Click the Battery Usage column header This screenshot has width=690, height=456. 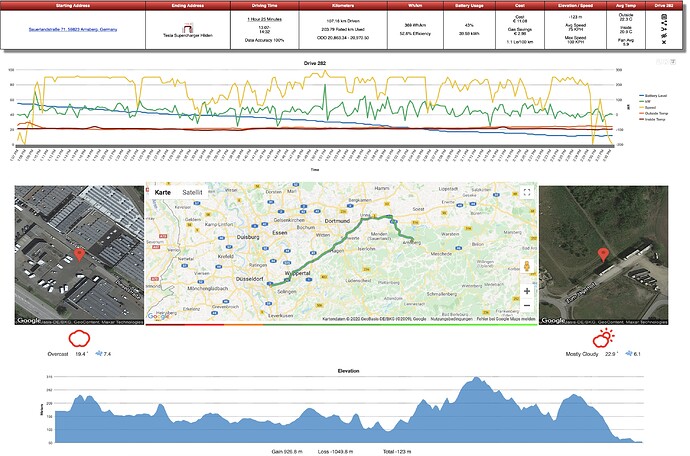469,6
